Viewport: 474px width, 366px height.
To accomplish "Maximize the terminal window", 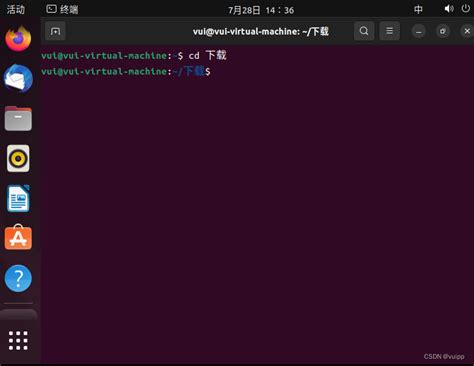I will click(443, 31).
